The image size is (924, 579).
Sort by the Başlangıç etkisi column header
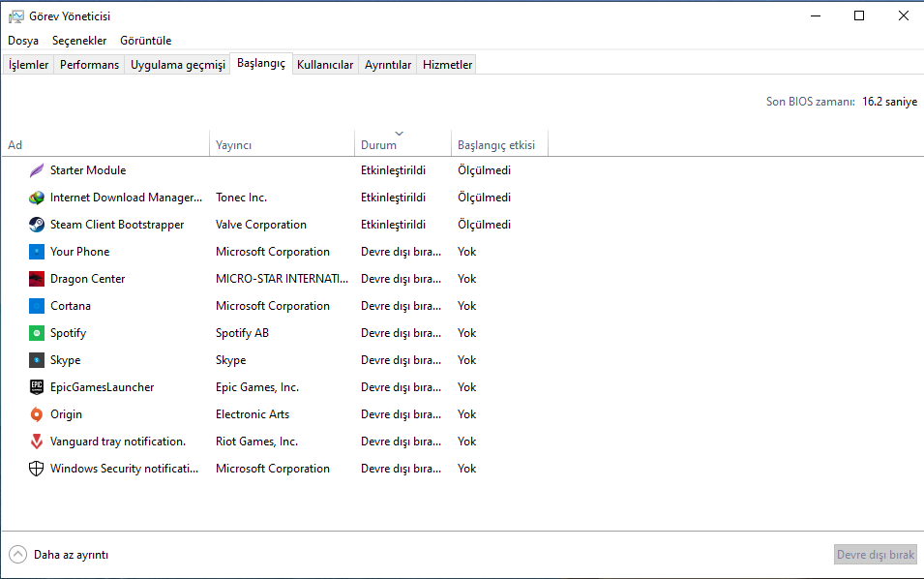coord(499,145)
